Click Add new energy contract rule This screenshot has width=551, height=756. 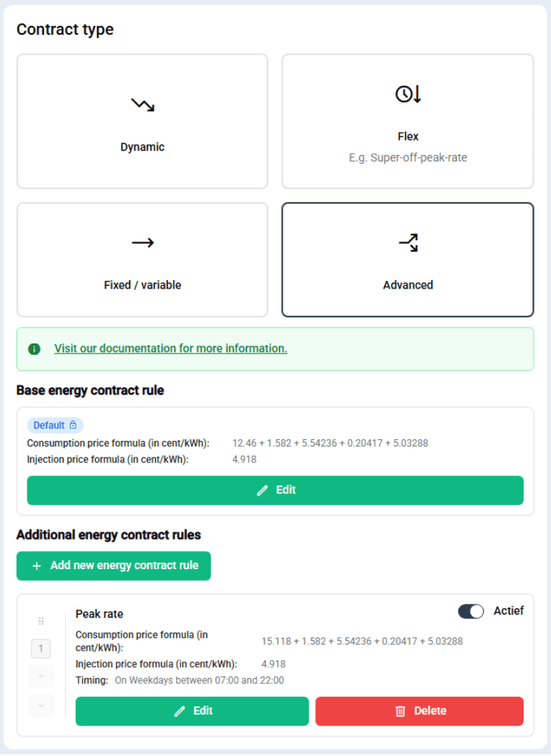(113, 566)
